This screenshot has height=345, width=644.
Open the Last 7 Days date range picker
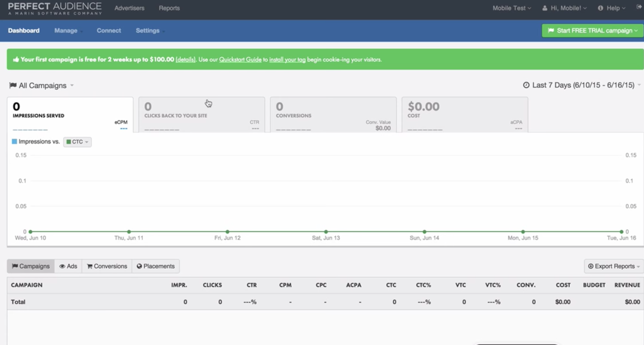pos(582,85)
